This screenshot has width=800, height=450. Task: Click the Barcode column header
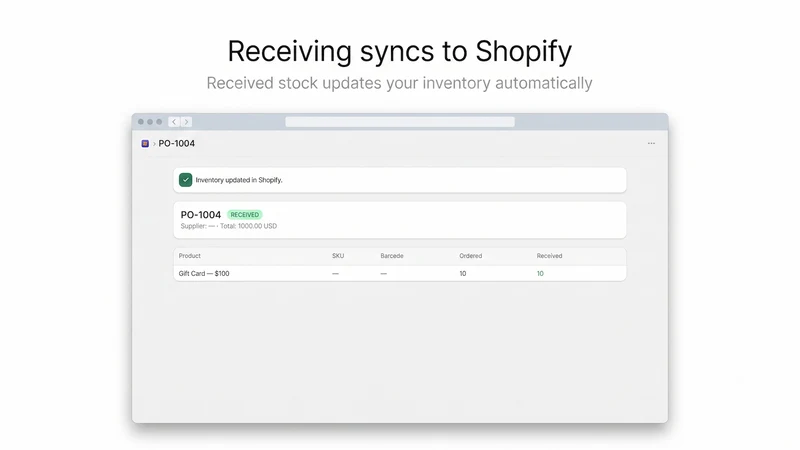pyautogui.click(x=392, y=256)
